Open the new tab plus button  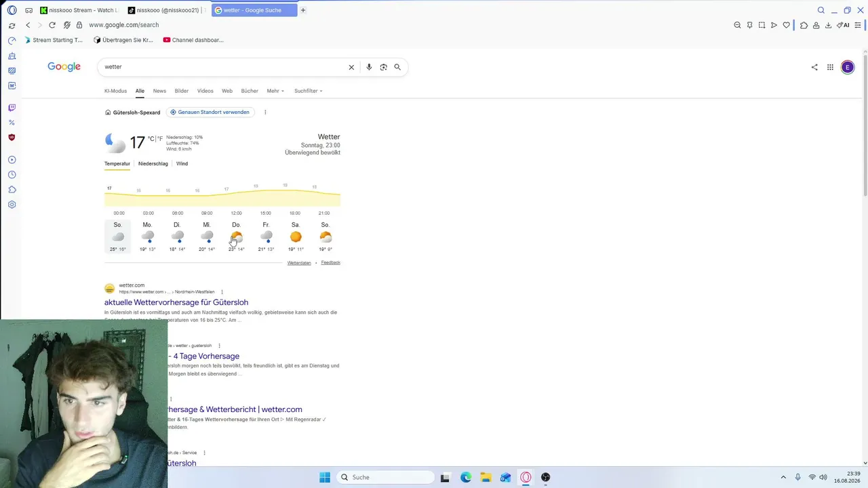pyautogui.click(x=303, y=10)
